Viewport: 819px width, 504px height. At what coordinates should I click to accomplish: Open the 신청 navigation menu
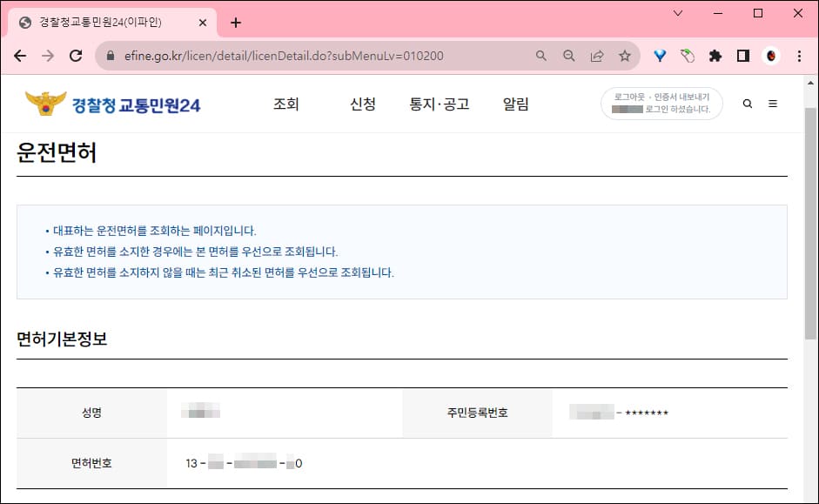(363, 103)
